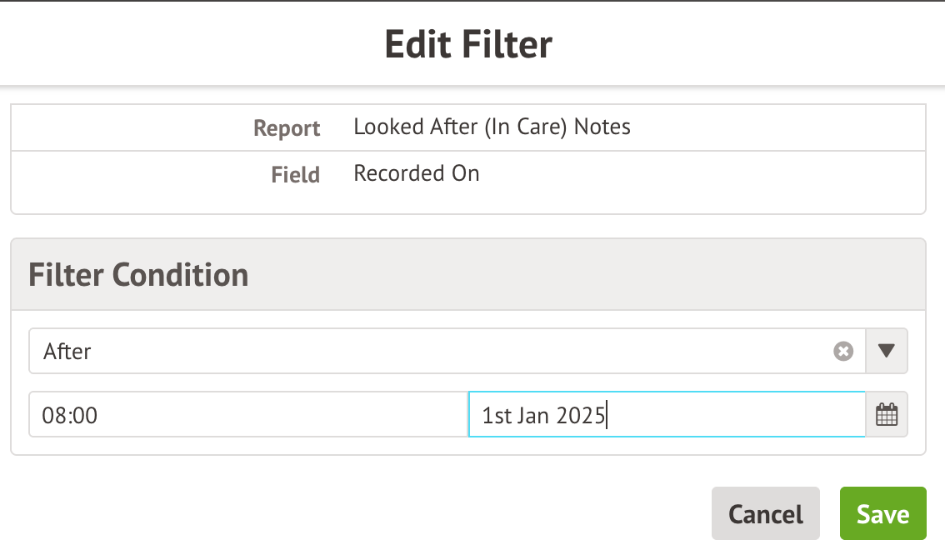This screenshot has height=560, width=945.
Task: Click the 'Edit Filter' dialog title
Action: click(468, 44)
